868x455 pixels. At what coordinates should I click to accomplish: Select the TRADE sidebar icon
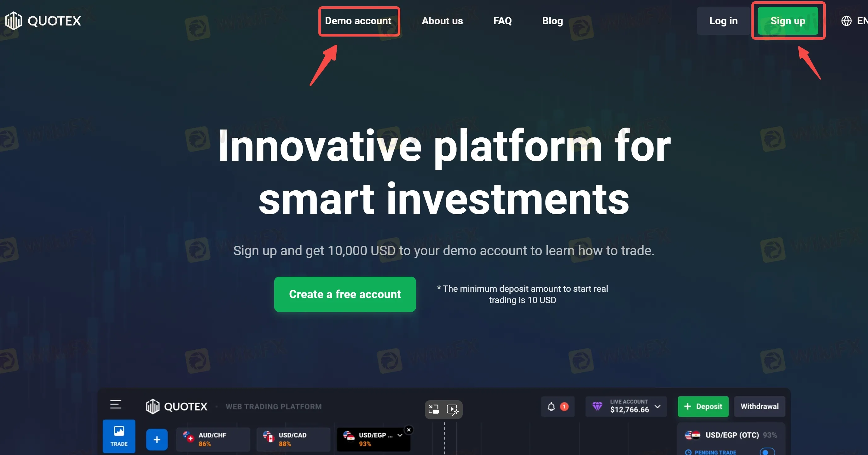click(119, 436)
